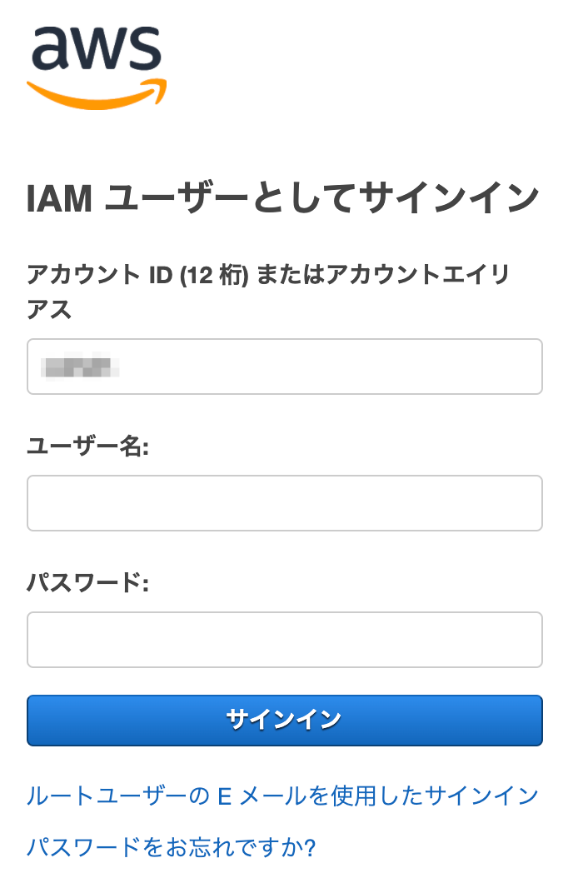
Task: Click the IAM ユーザーとしてサインイン heading
Action: tap(283, 200)
